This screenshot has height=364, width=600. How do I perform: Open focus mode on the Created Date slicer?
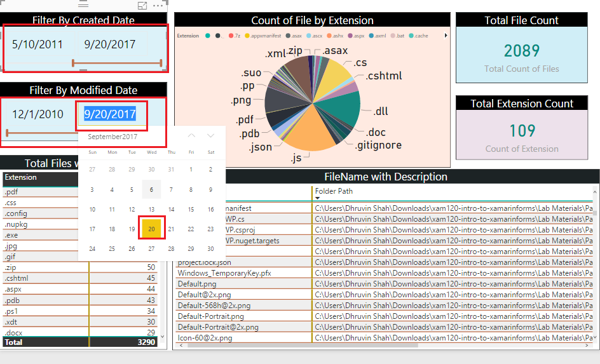[x=142, y=5]
